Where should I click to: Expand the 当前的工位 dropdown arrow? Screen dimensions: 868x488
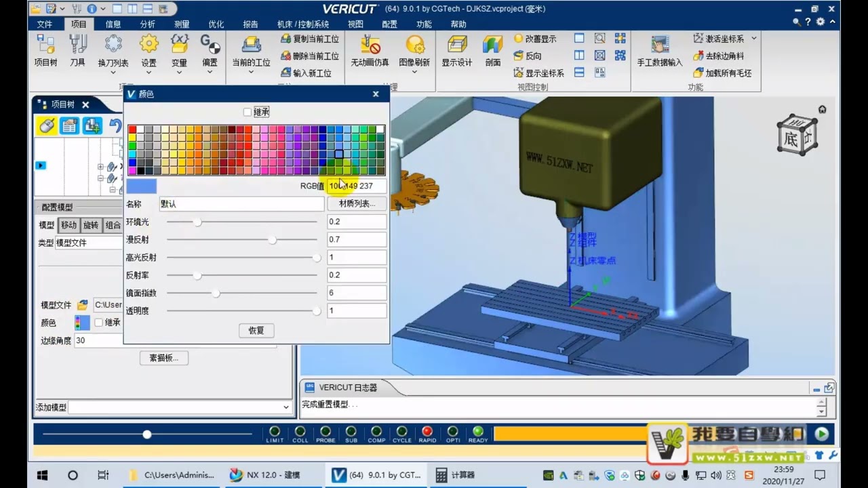tap(251, 71)
